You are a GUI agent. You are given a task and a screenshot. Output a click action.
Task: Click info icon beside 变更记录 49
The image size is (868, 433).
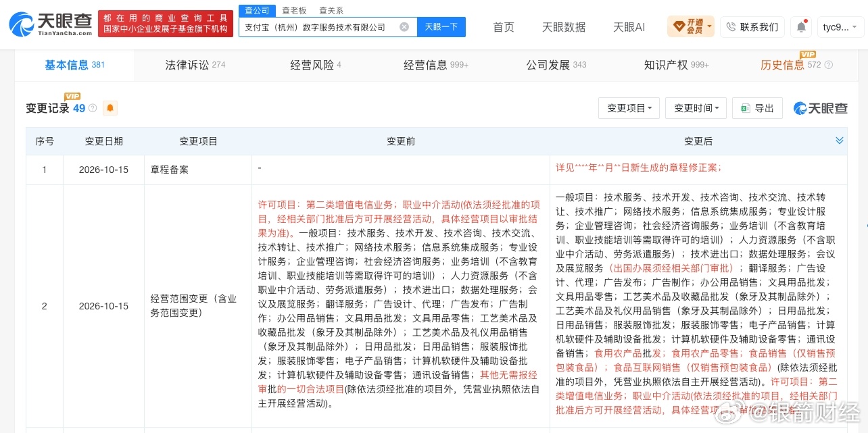[93, 108]
